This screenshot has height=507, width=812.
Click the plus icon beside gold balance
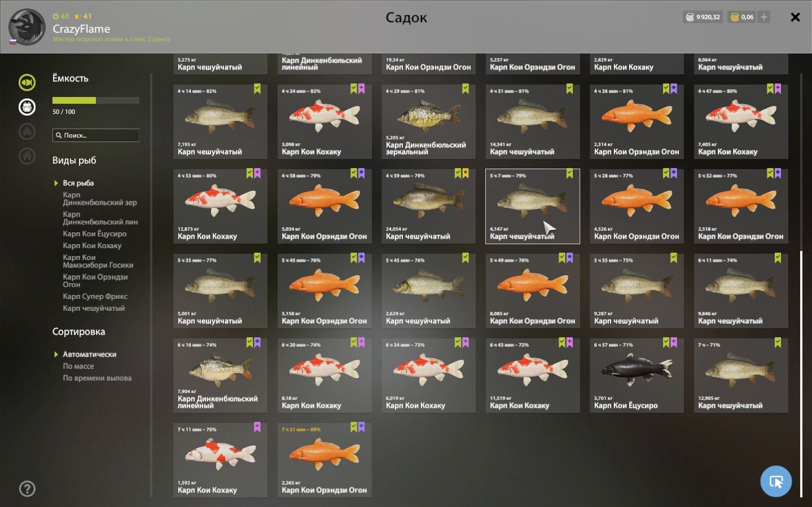764,17
